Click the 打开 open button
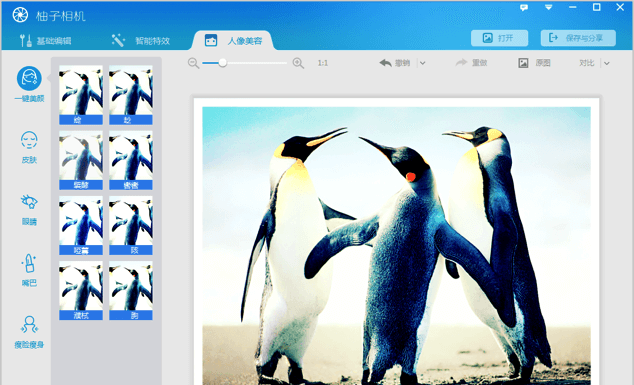The width and height of the screenshot is (634, 385). pos(499,38)
